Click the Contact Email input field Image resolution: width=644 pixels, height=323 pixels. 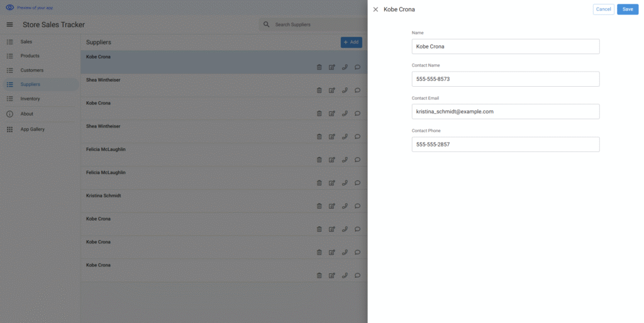tap(505, 111)
